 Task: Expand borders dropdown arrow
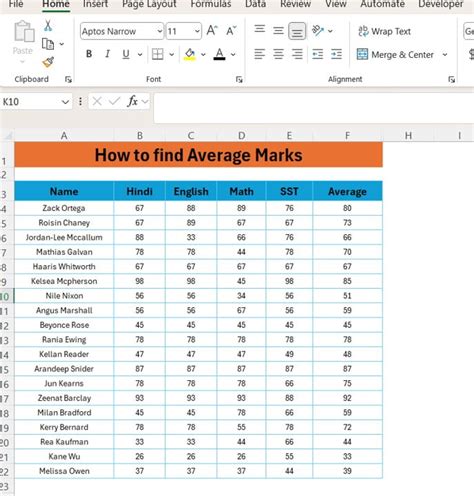click(172, 54)
